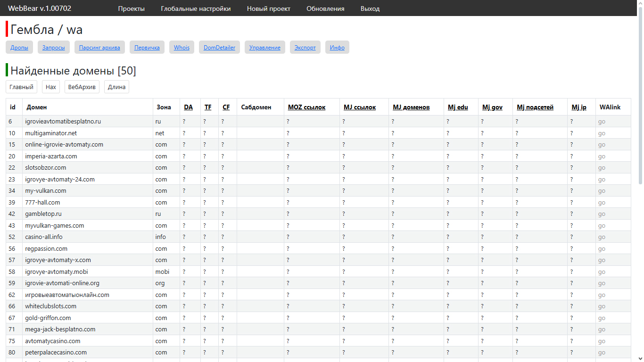644x362 pixels.
Task: Open the Экспорт section
Action: 305,48
